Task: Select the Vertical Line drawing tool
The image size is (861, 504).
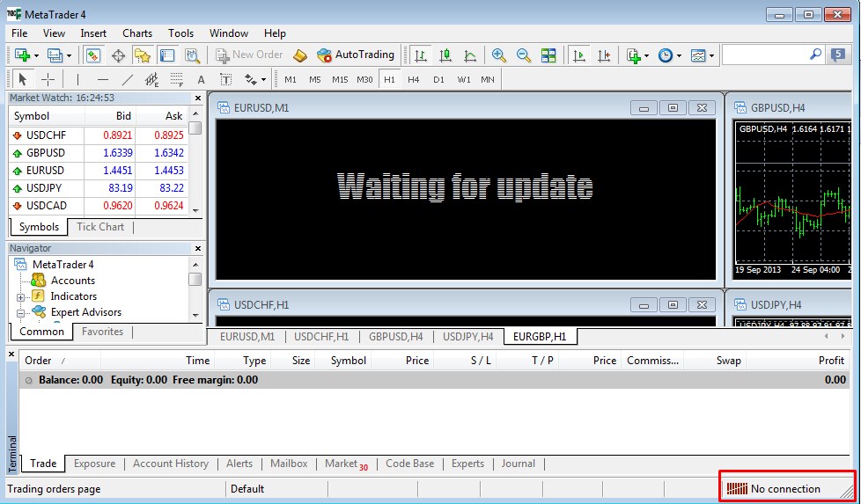Action: tap(77, 79)
